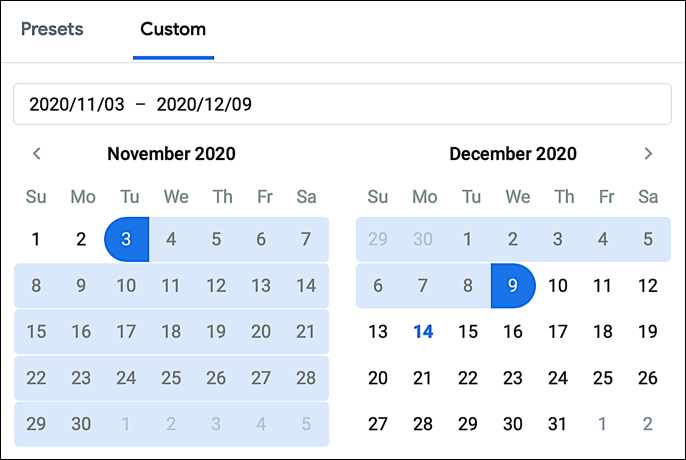The width and height of the screenshot is (686, 460).
Task: Select December 20 Sunday
Action: click(x=378, y=378)
